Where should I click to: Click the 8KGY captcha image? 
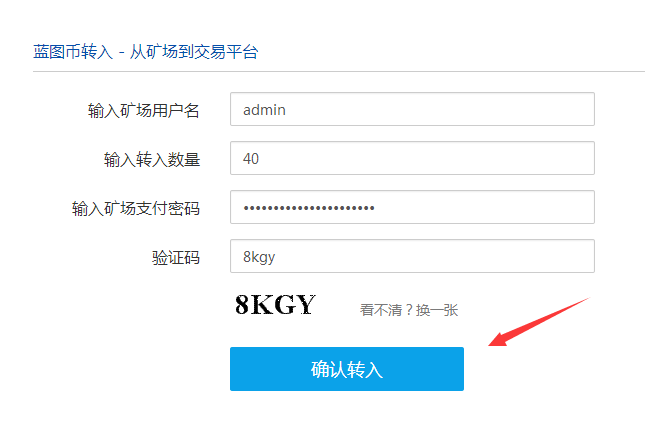(275, 305)
